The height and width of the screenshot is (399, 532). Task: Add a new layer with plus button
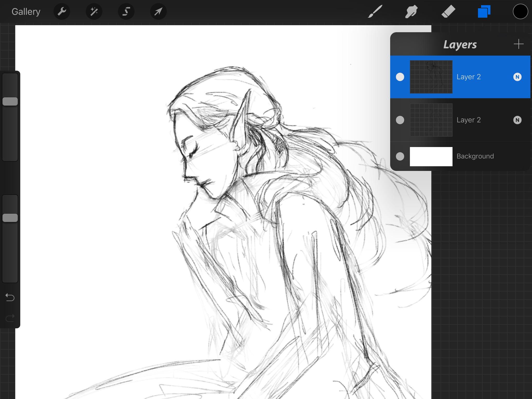pos(518,44)
